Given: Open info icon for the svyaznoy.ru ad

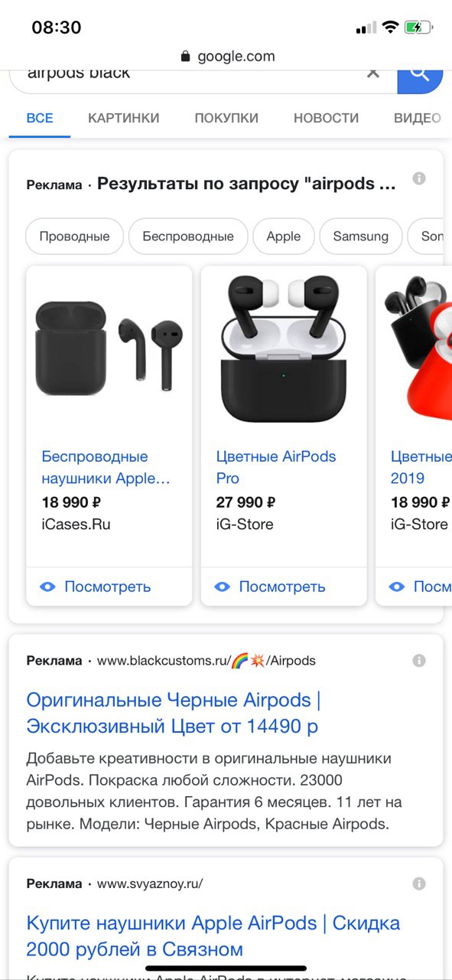Looking at the screenshot, I should coord(419,884).
